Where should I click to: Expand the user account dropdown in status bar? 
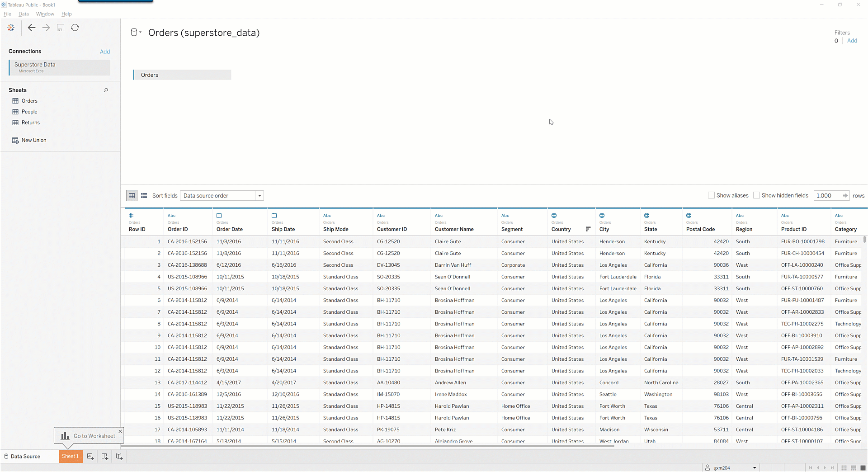754,468
